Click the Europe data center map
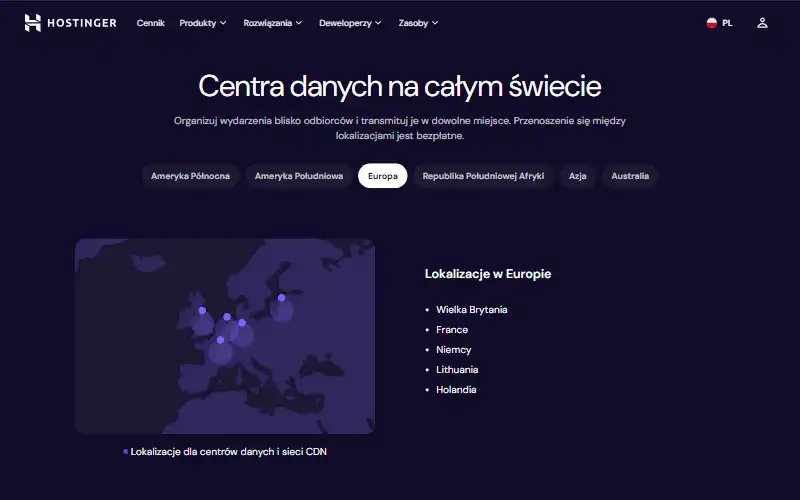This screenshot has width=800, height=500. pos(225,336)
